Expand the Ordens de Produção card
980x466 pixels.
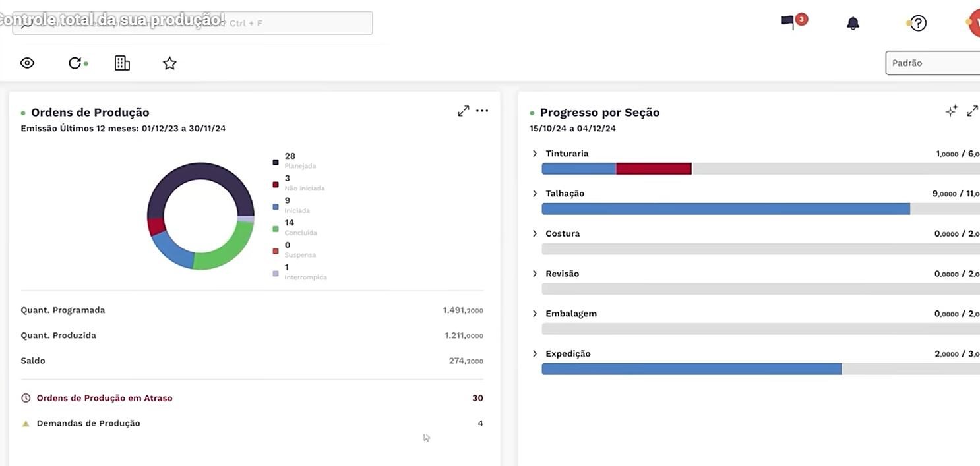click(463, 111)
